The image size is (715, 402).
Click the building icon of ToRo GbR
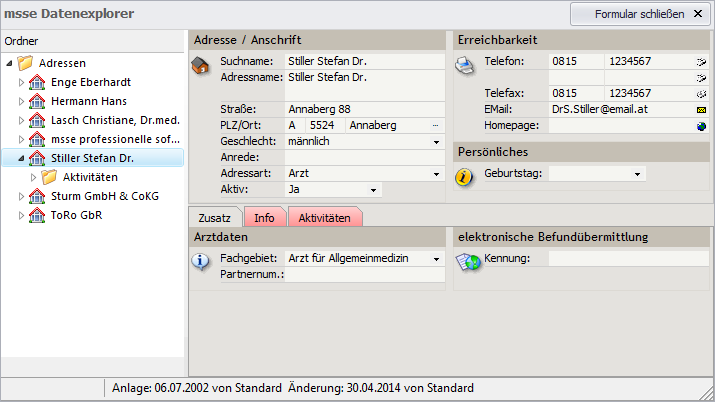pyautogui.click(x=37, y=215)
